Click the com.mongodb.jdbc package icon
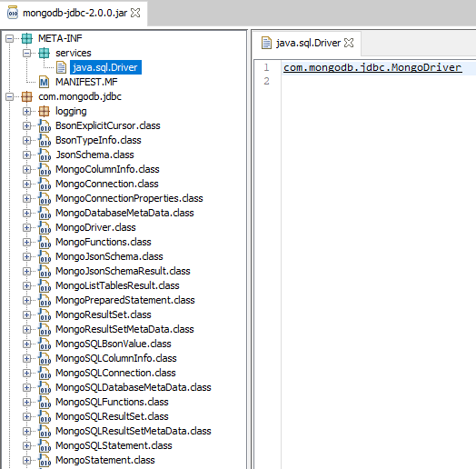Image resolution: width=476 pixels, height=469 pixels. click(x=27, y=96)
